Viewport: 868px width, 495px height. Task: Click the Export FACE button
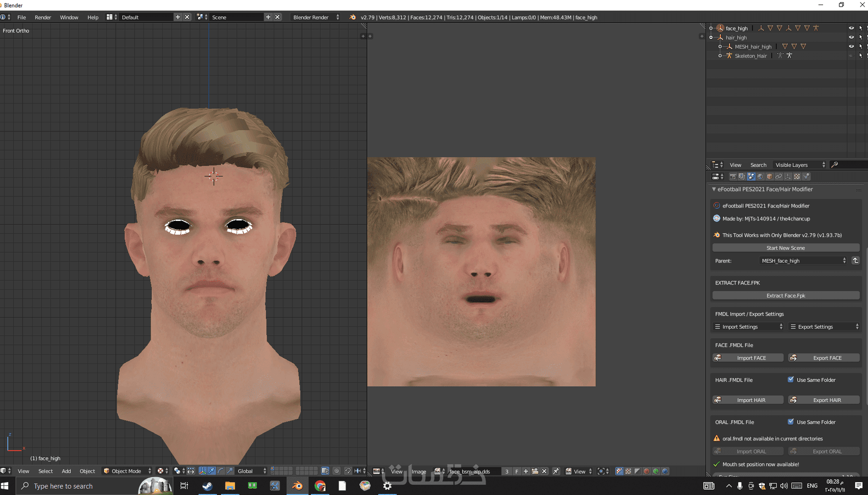[x=824, y=358]
